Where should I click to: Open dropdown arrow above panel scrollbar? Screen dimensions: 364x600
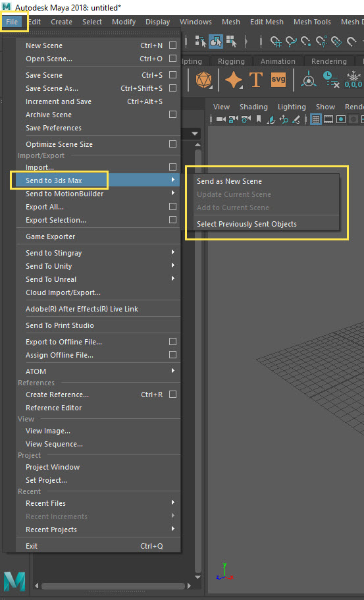click(195, 134)
